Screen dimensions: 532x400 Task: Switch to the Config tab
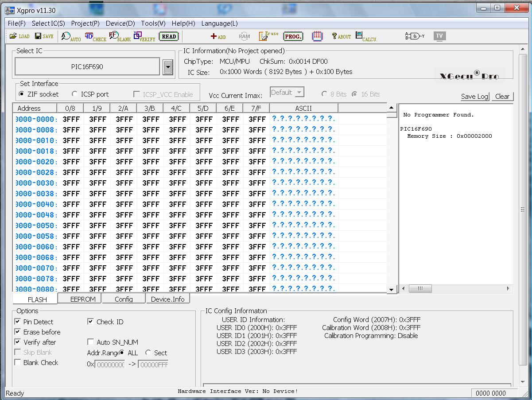[x=124, y=299]
